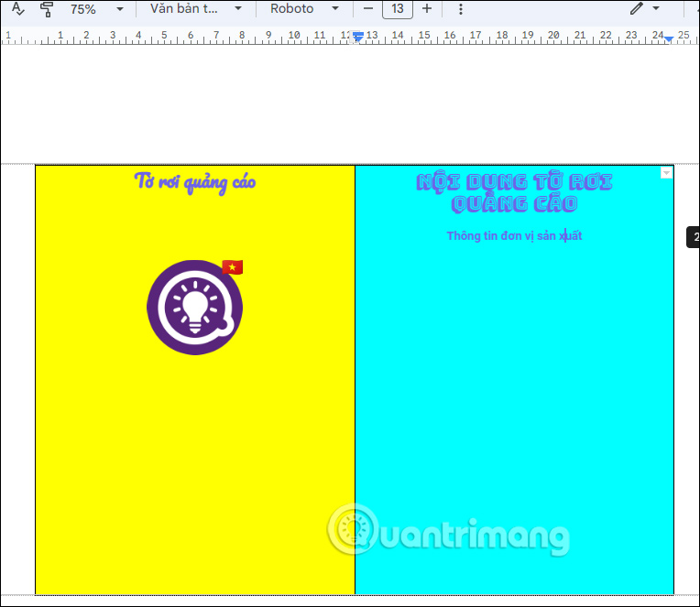Image resolution: width=700 pixels, height=607 pixels.
Task: Click the left indent marker on the ruler
Action: pos(357,38)
